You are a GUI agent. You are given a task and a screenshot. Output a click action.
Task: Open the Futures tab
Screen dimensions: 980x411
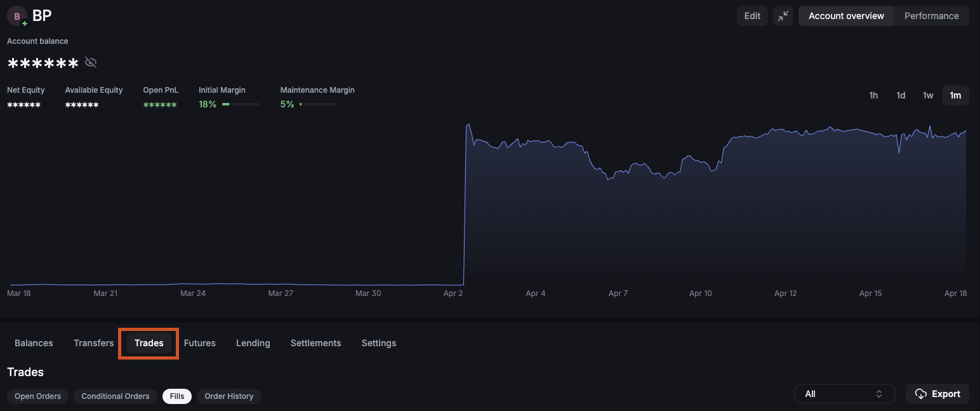click(200, 343)
